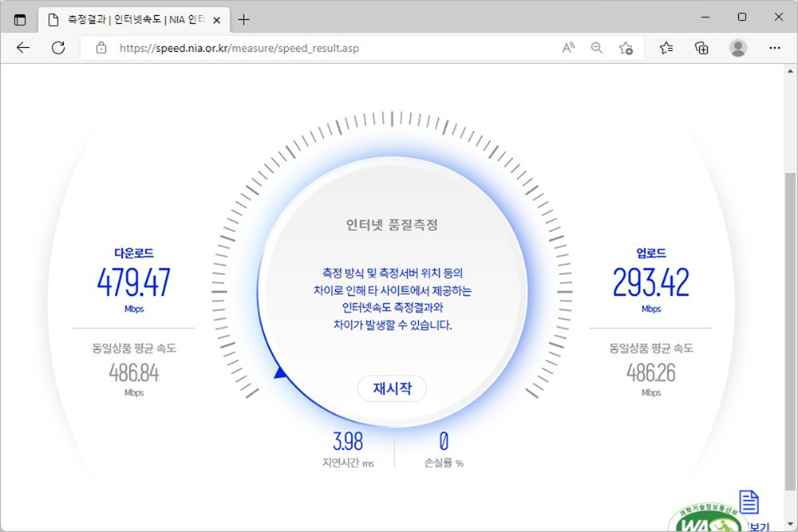Click the document 보기 icon

pyautogui.click(x=749, y=502)
